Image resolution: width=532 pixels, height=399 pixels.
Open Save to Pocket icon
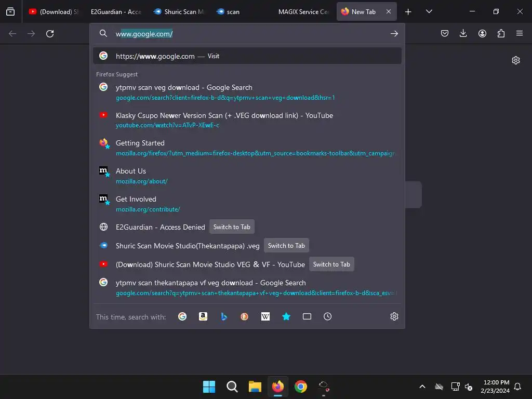(x=445, y=33)
